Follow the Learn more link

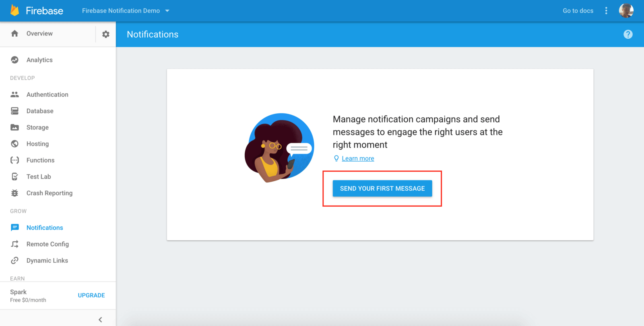coord(358,158)
